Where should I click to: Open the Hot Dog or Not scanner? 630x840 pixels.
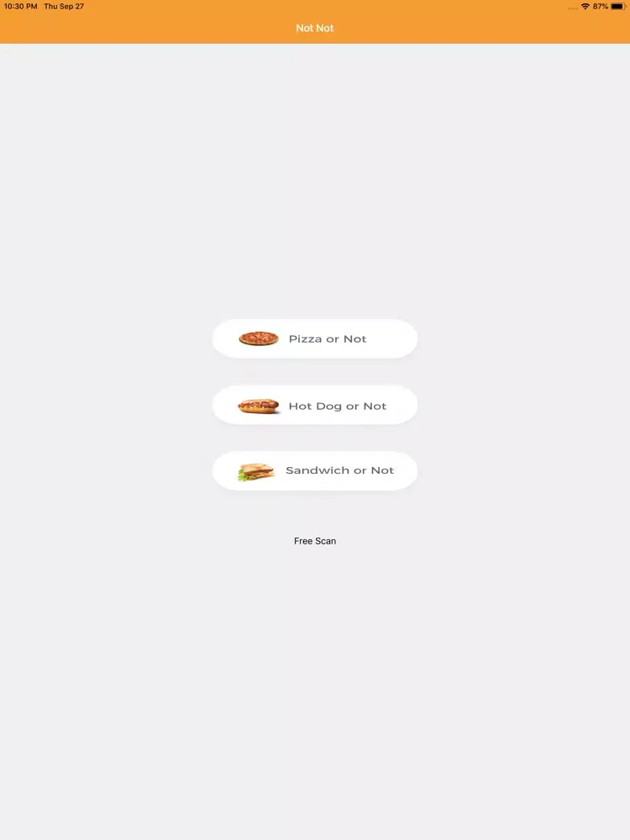coord(315,406)
